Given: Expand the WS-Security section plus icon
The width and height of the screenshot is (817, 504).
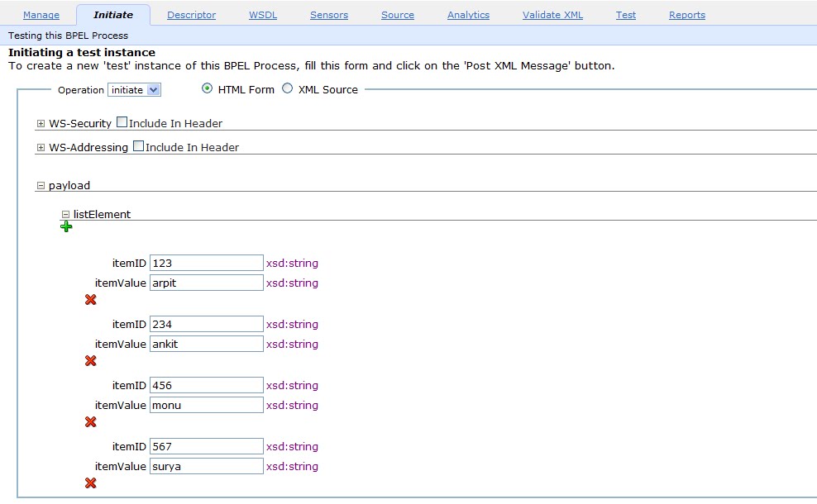Looking at the screenshot, I should pyautogui.click(x=41, y=123).
